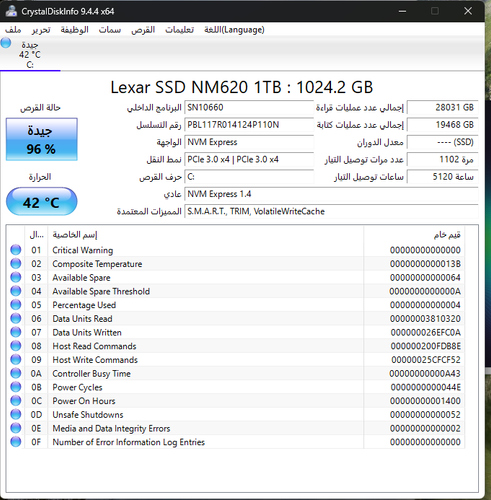Open the الوظيفة (Function) menu
This screenshot has height=500, width=491.
(74, 30)
